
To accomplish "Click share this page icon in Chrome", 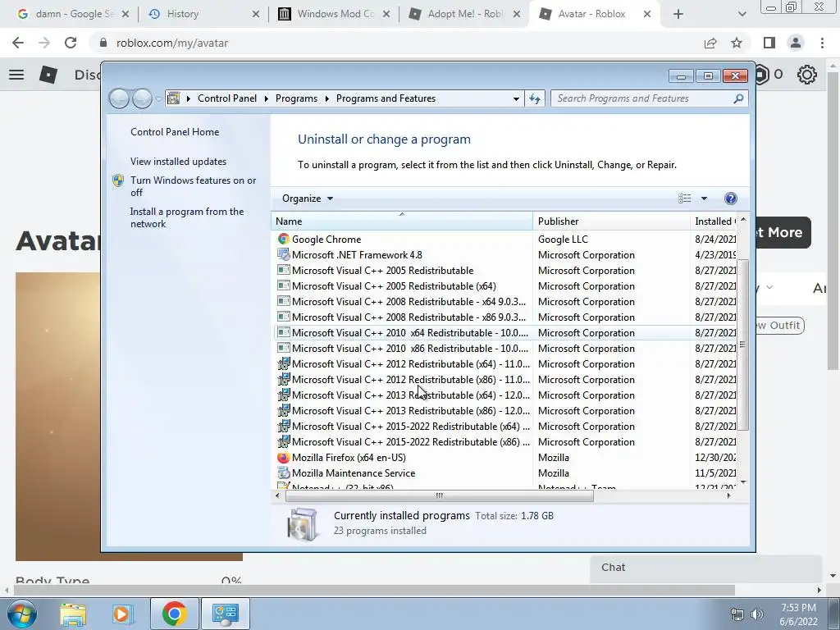I will pos(710,43).
